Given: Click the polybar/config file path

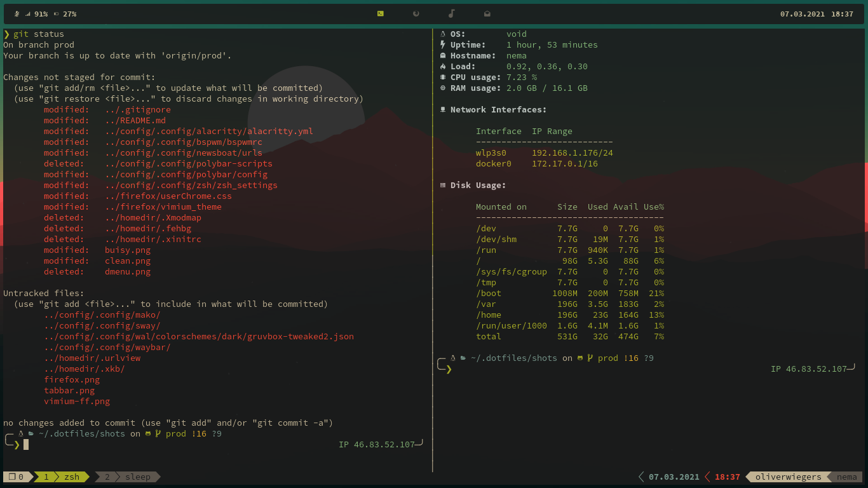Looking at the screenshot, I should [186, 175].
